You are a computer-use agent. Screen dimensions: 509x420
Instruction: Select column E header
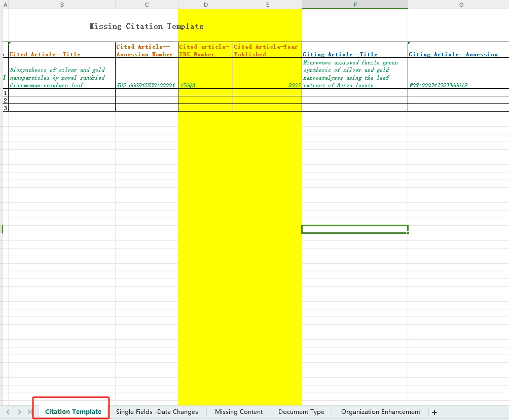[x=267, y=5]
